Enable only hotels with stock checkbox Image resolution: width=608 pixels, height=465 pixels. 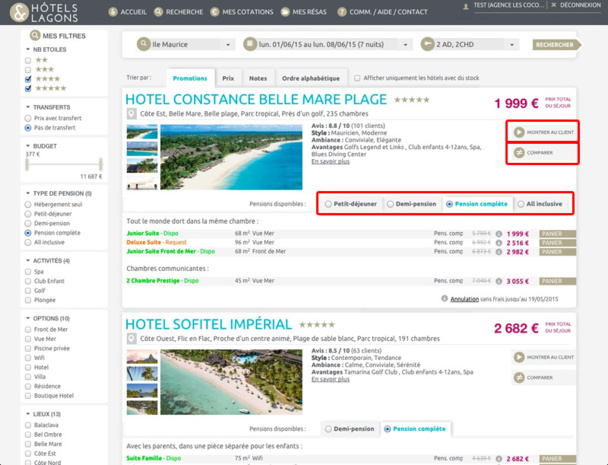(x=358, y=78)
